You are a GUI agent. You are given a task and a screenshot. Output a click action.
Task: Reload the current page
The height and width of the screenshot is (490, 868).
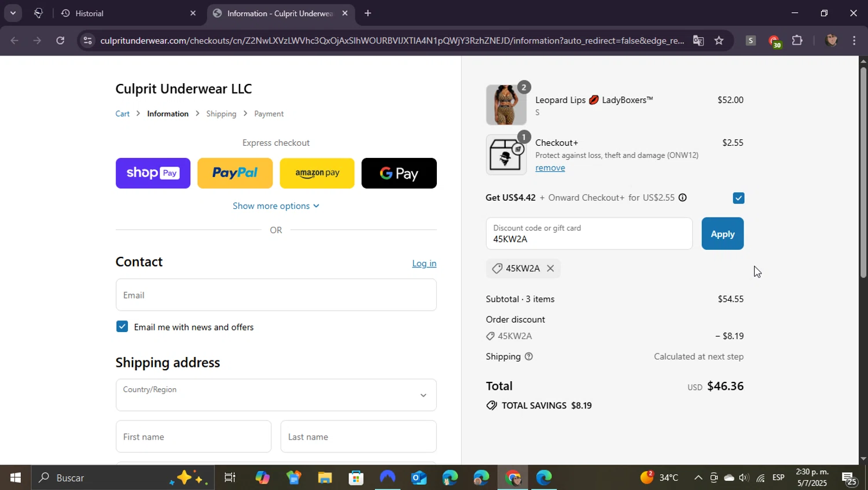pyautogui.click(x=60, y=40)
